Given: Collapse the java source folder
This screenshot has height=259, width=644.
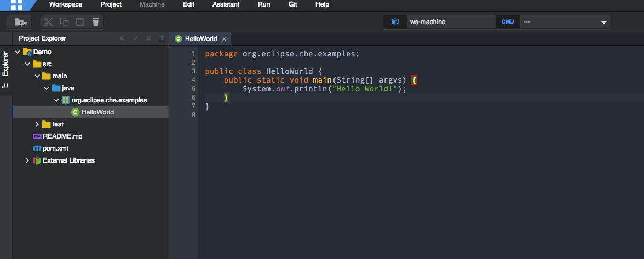Looking at the screenshot, I should [x=47, y=88].
